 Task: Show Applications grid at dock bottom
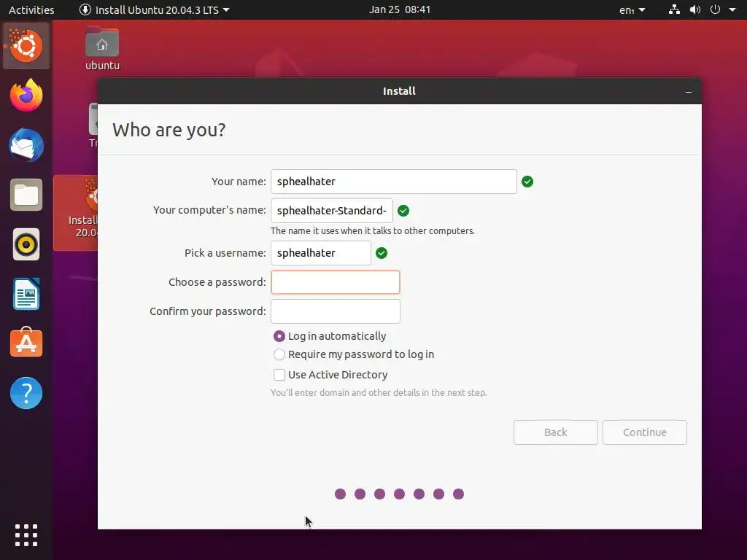click(26, 535)
